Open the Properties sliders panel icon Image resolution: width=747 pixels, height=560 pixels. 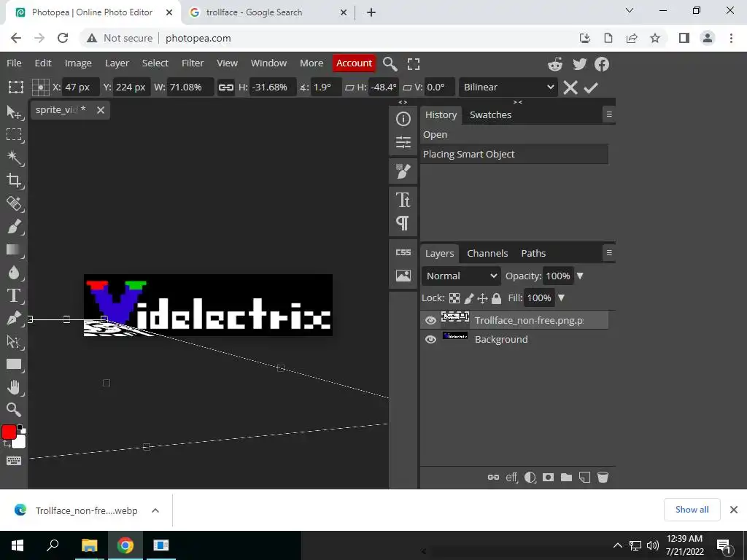point(403,142)
